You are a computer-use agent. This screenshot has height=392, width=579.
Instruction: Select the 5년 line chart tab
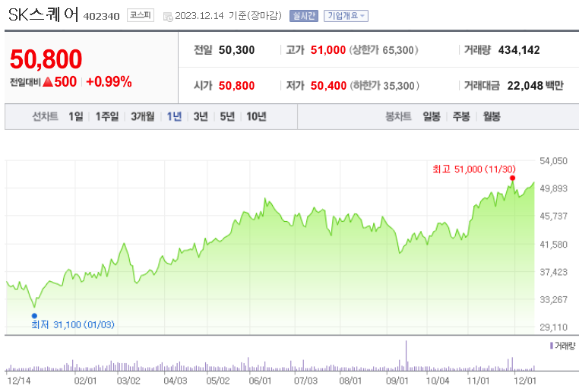(x=227, y=117)
